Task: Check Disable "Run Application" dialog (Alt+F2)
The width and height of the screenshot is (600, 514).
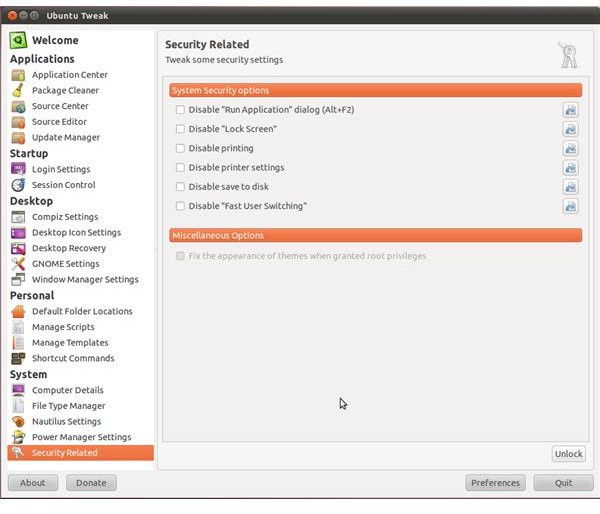Action: [180, 110]
